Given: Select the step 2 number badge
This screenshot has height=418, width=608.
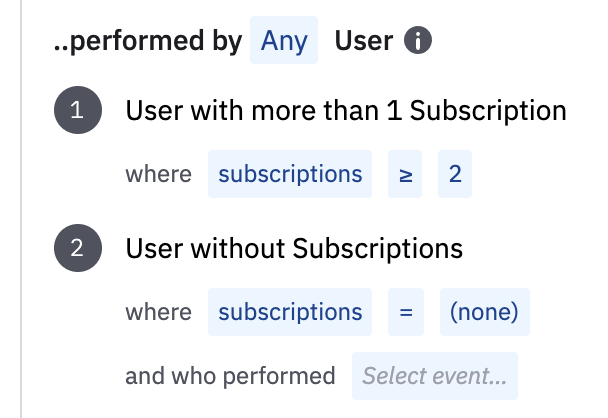Looking at the screenshot, I should [78, 249].
